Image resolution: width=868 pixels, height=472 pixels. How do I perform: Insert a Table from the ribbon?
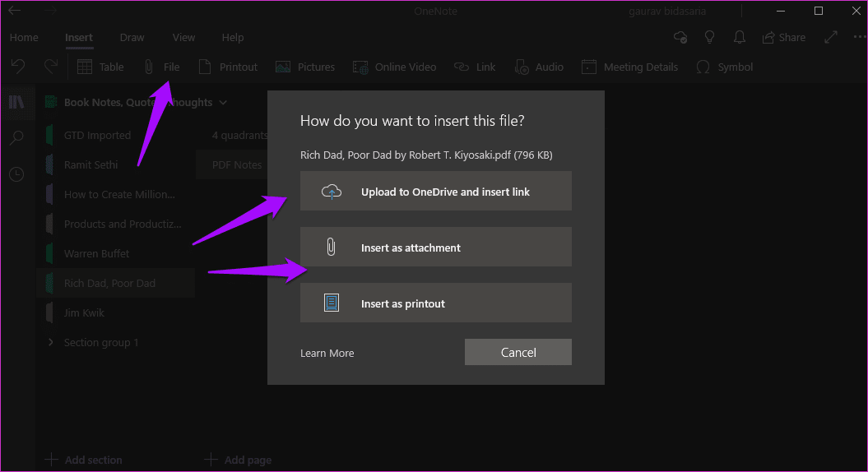[x=100, y=67]
